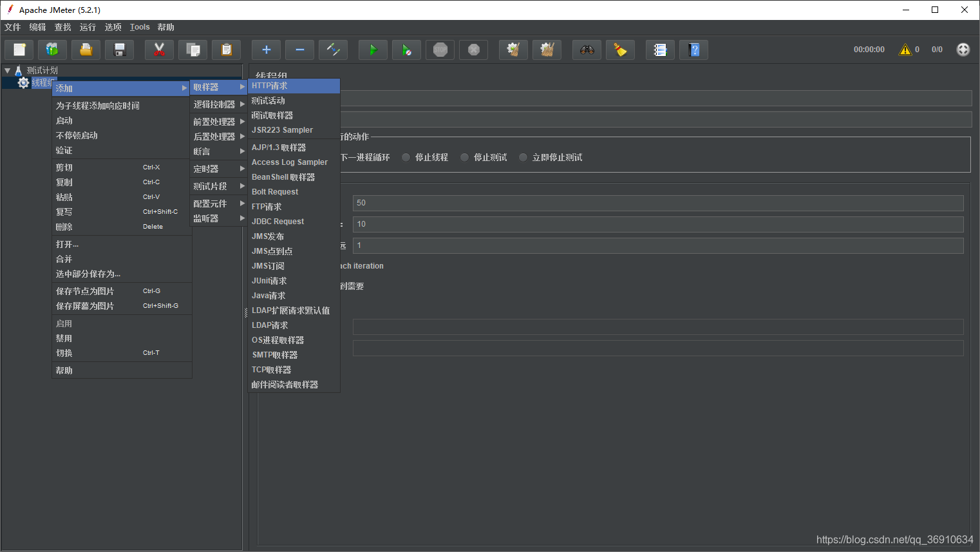The image size is (980, 552).
Task: Open the Function helper list icon
Action: [x=661, y=50]
